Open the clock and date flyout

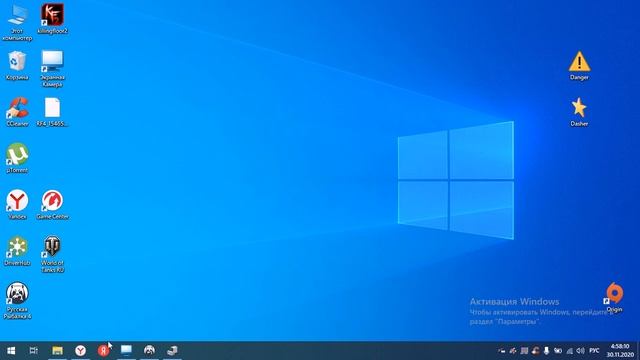click(x=620, y=351)
